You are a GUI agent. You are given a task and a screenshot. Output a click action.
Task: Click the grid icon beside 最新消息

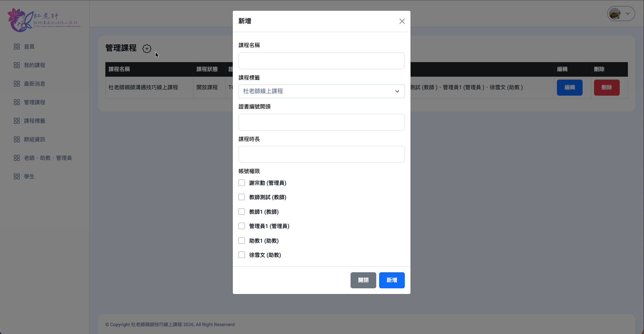pyautogui.click(x=17, y=84)
